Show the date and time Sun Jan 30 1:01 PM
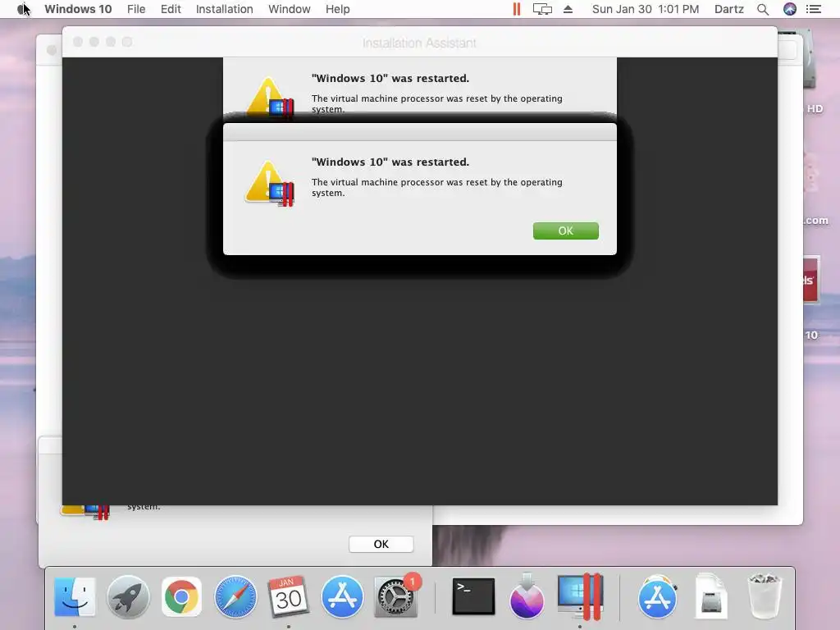Viewport: 840px width, 630px height. pos(645,9)
